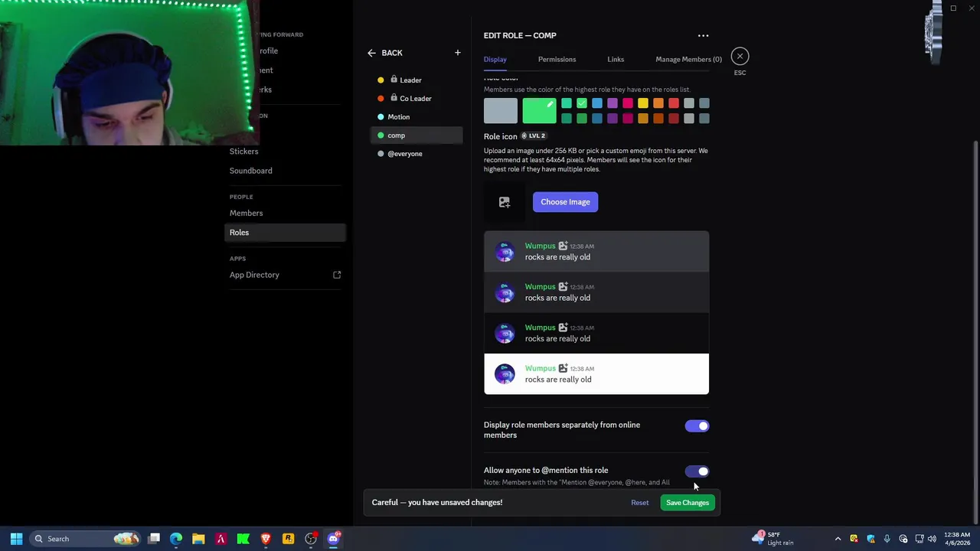Open Members page in sidebar
The image size is (980, 551).
coord(285,214)
